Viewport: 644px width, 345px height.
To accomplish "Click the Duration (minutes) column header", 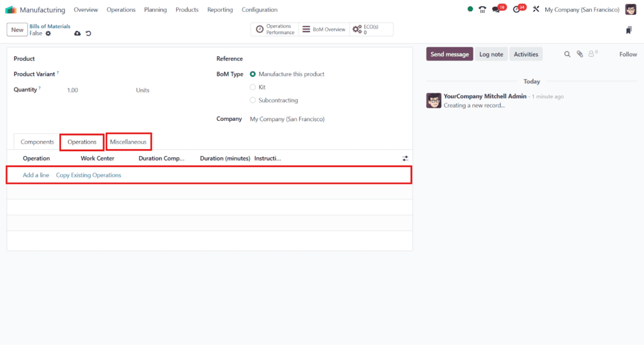I will pos(225,158).
